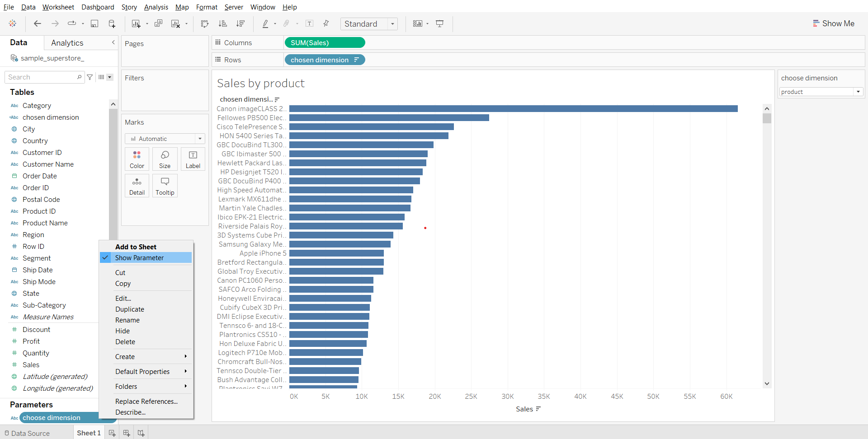Click the New Dashboard tab icon
Screen dimensions: 868x439
pyautogui.click(x=127, y=433)
